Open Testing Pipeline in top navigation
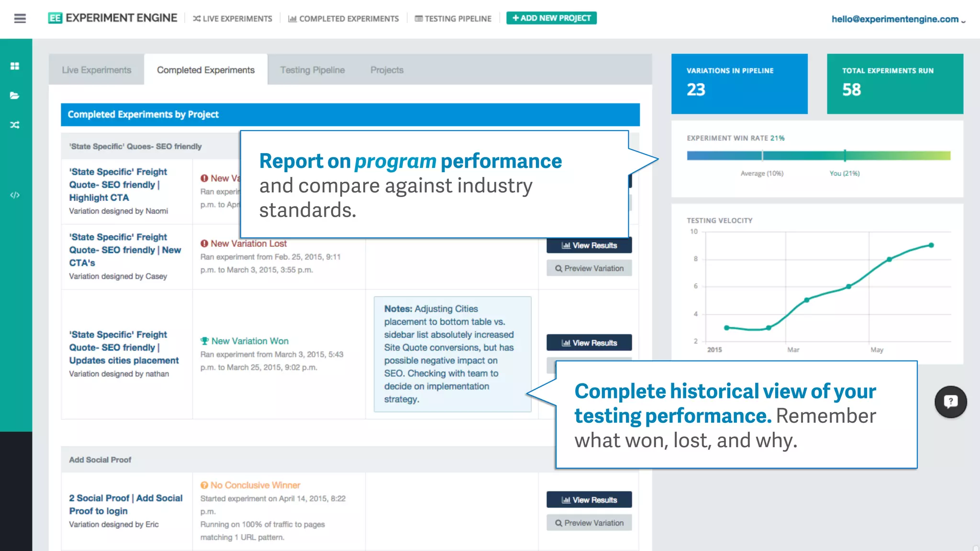The height and width of the screenshot is (551, 980). [x=453, y=19]
